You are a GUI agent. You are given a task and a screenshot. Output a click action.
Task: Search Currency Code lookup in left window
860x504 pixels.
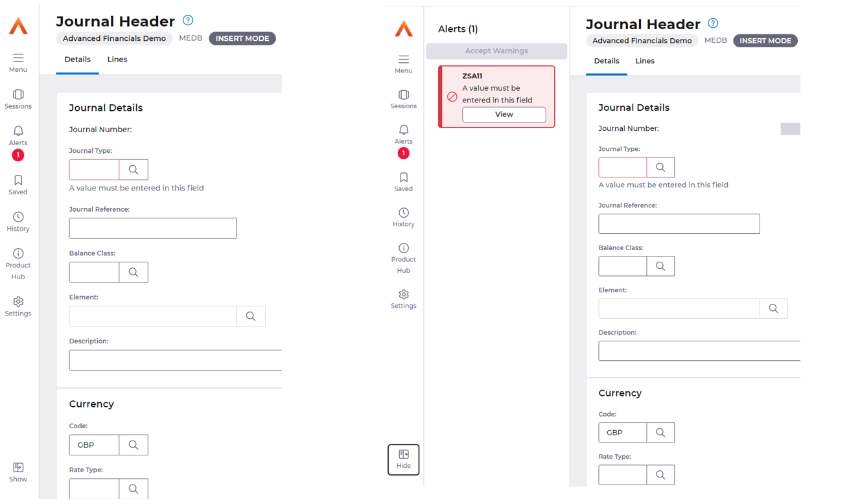(x=134, y=445)
